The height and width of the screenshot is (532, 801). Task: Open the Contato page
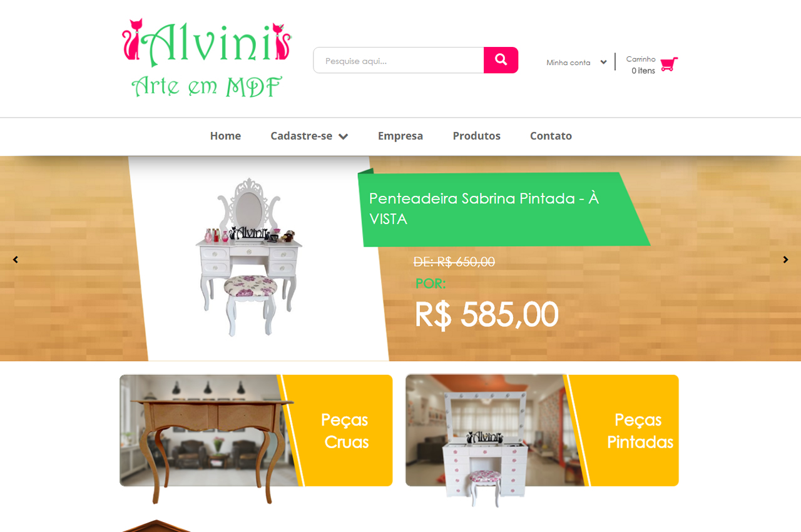coord(551,136)
